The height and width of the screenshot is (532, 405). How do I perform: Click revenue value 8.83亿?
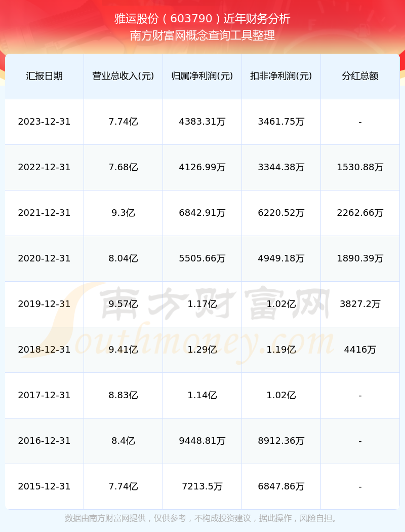tap(124, 395)
